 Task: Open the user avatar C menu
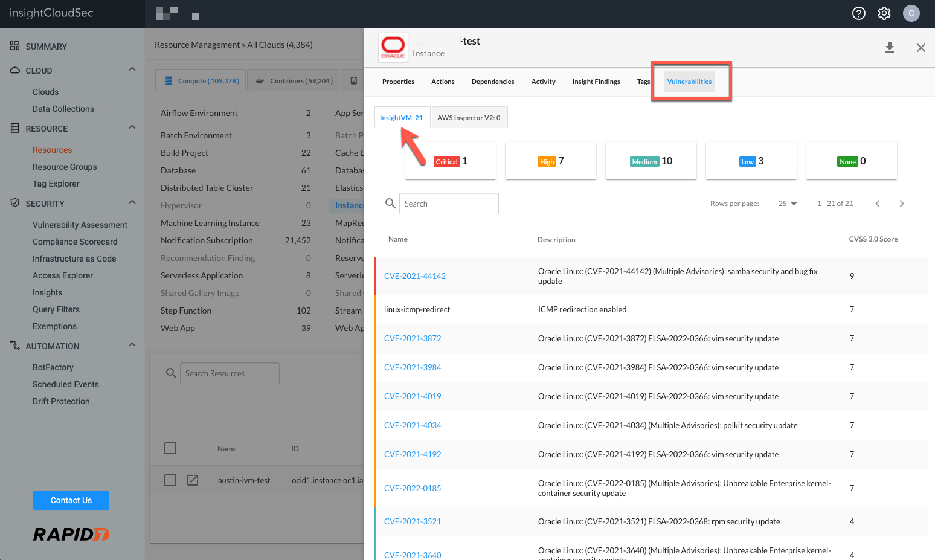tap(911, 13)
